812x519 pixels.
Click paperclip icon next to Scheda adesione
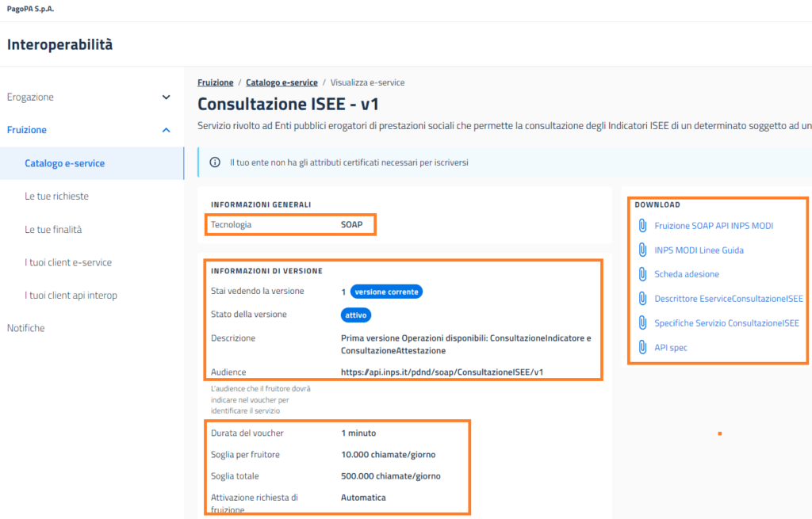643,274
